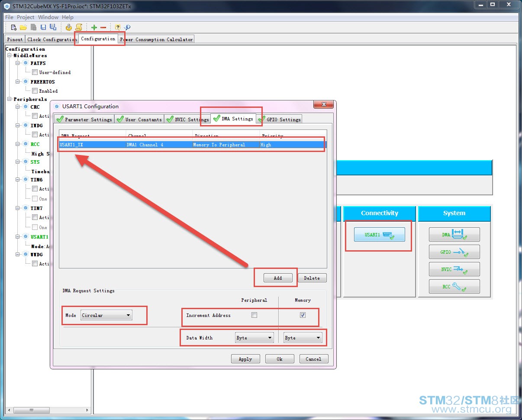Collapse the RCC tree node
This screenshot has height=420, width=522.
18,144
